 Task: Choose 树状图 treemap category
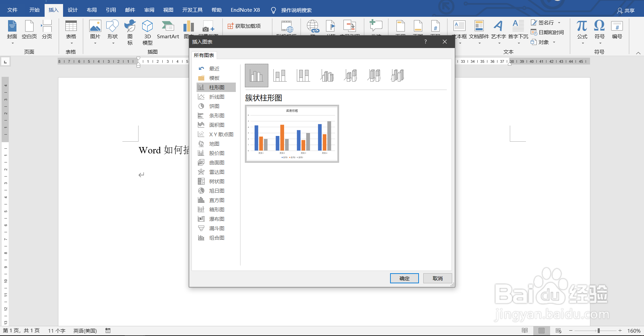[216, 181]
